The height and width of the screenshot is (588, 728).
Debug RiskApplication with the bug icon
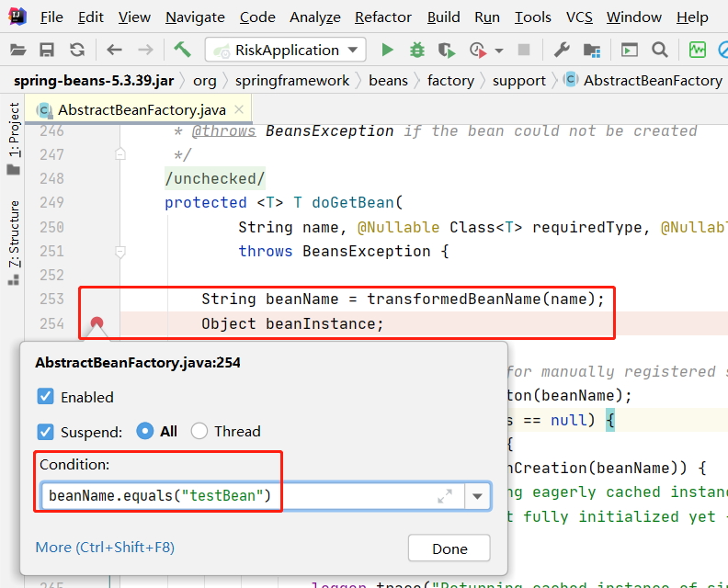417,50
